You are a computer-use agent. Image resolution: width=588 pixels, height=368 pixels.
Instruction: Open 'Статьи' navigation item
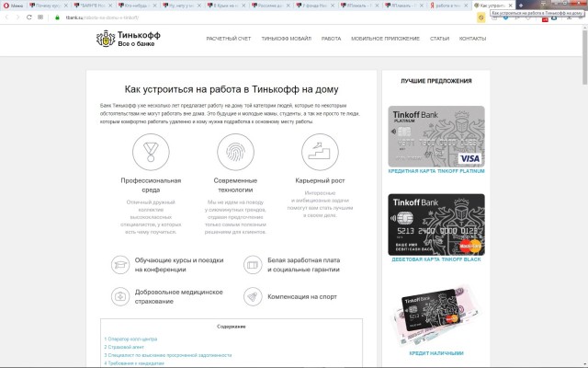tap(439, 39)
